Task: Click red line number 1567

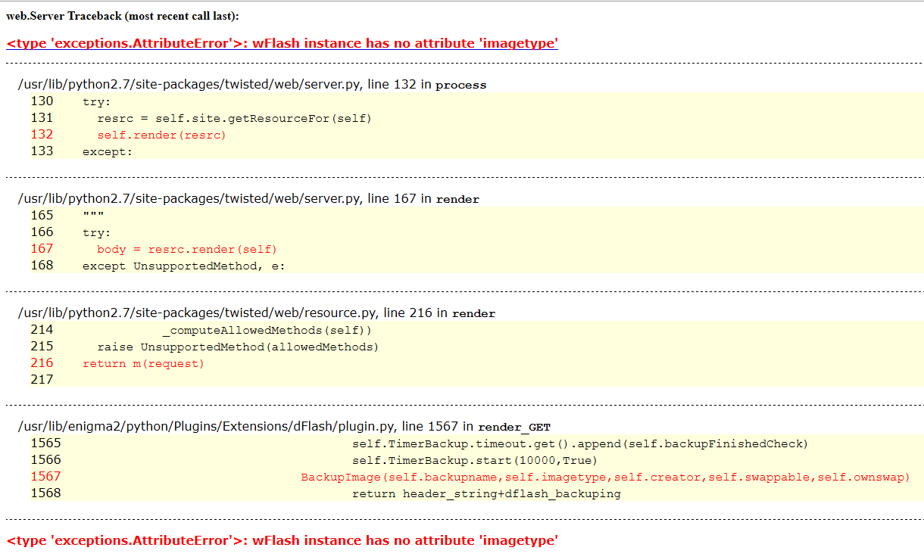Action: click(x=45, y=477)
